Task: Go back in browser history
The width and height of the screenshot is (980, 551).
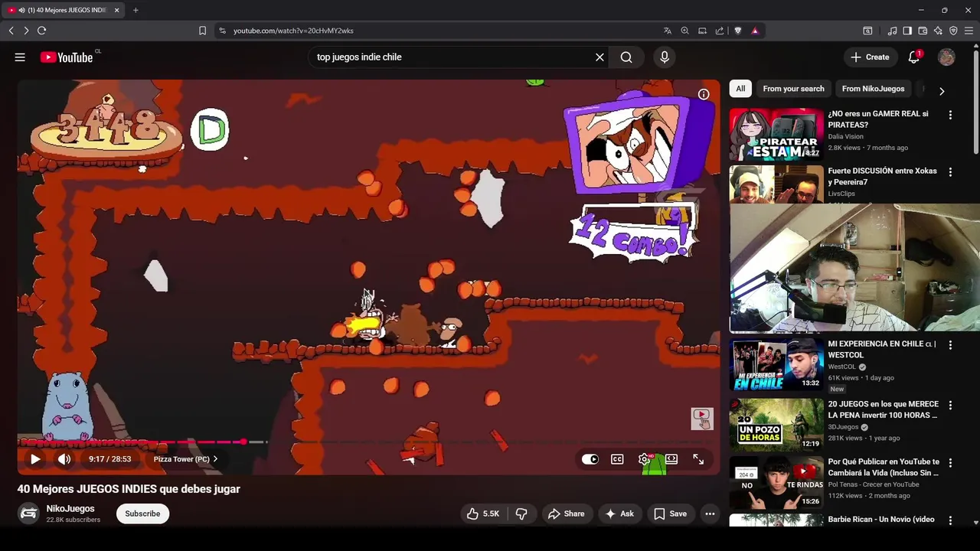Action: coord(11,31)
